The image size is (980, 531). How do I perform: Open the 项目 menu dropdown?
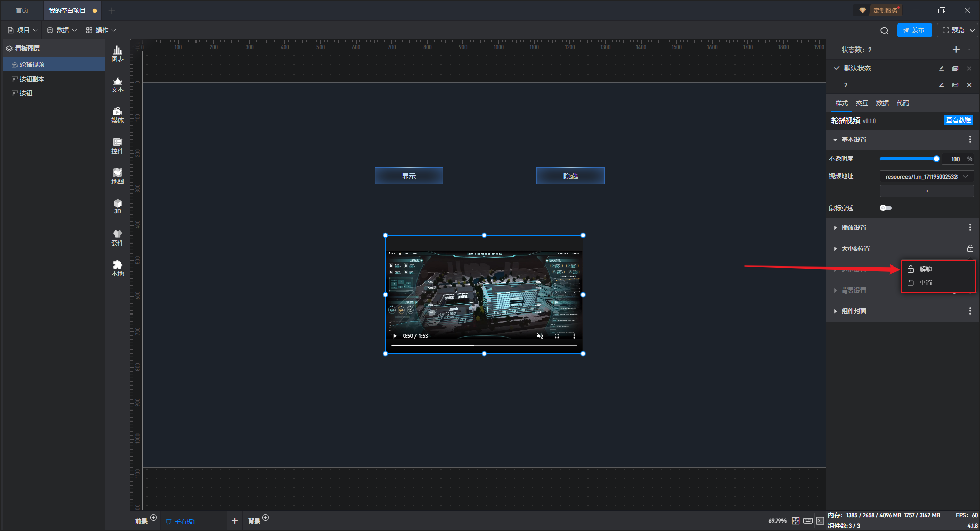[x=22, y=30]
